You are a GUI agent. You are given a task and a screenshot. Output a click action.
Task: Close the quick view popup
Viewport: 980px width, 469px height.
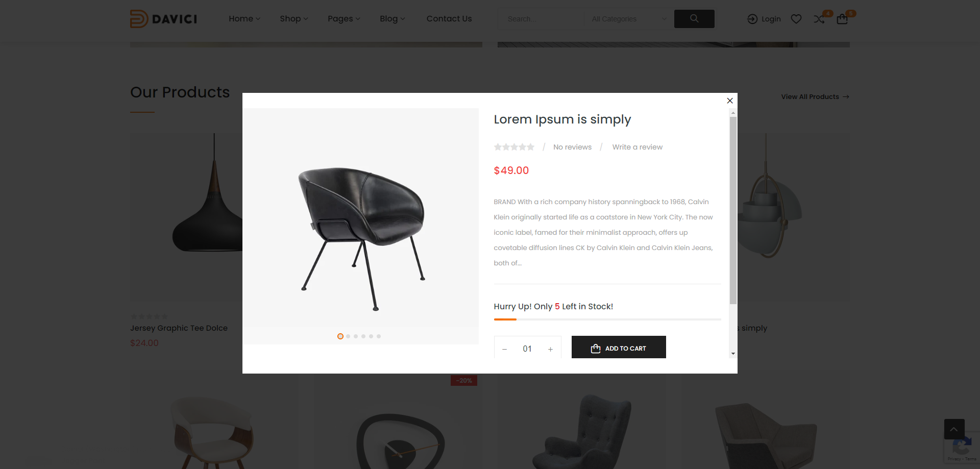click(730, 101)
